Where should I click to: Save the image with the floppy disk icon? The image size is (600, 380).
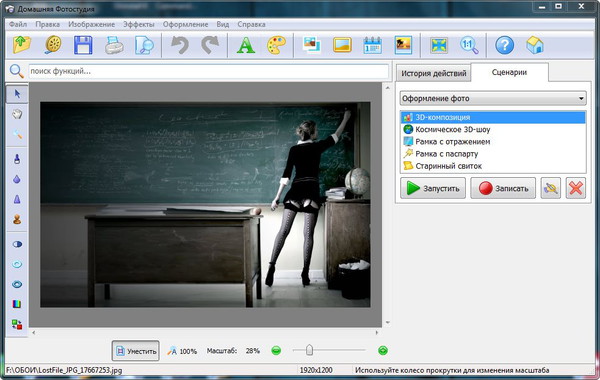coord(83,45)
